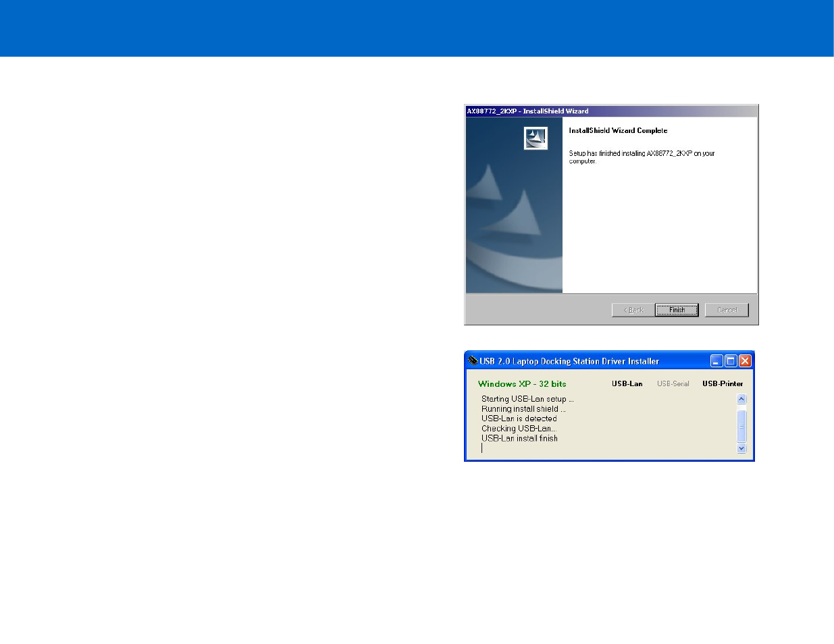Image resolution: width=834 pixels, height=644 pixels.
Task: Click the 'Windows XP - 32 bits' text
Action: [x=522, y=383]
